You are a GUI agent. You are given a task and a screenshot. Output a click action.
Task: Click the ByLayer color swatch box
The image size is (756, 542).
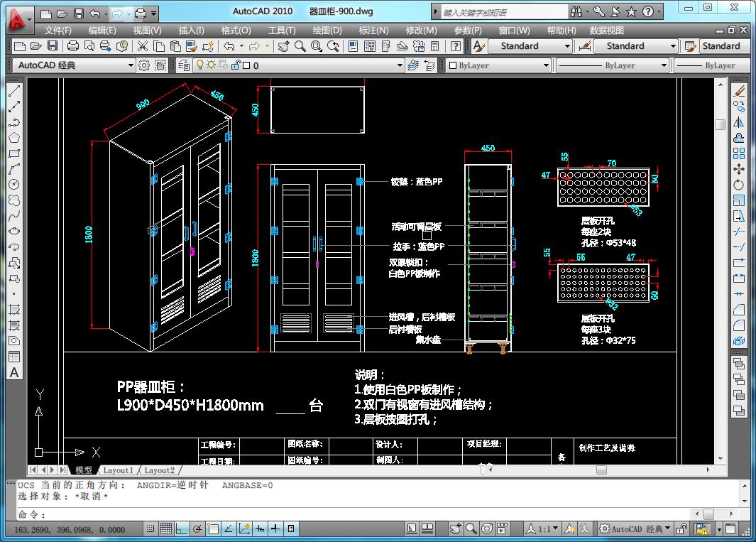pos(453,65)
